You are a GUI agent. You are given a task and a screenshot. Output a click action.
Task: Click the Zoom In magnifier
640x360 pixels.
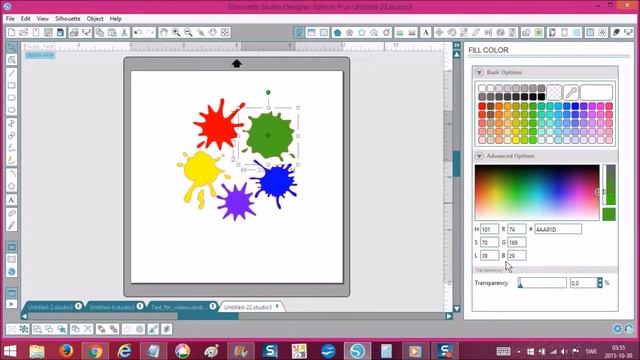[x=176, y=32]
